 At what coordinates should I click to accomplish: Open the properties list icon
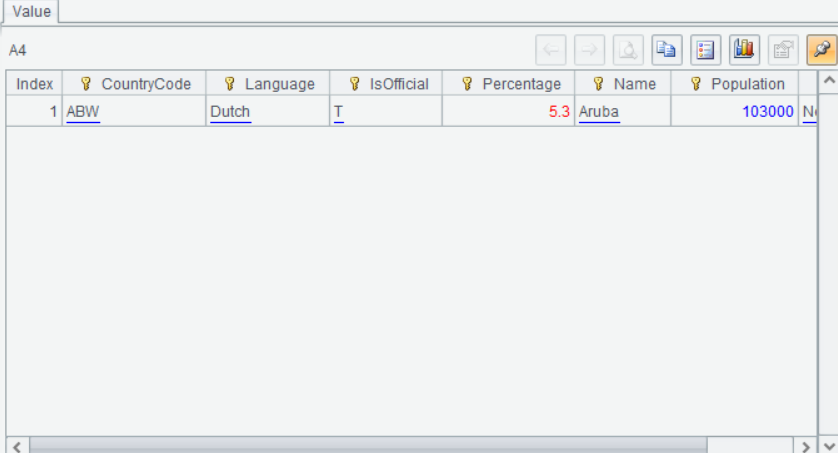click(x=705, y=49)
